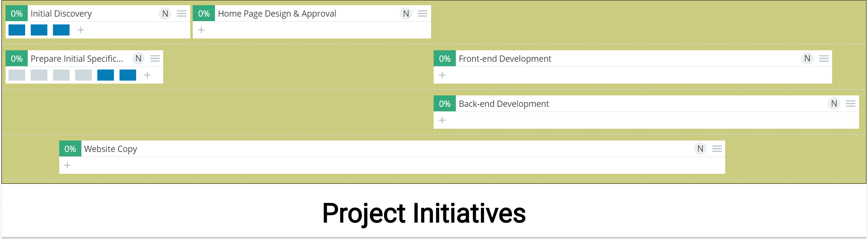Click the N avatar on Website Copy
The height and width of the screenshot is (240, 868).
point(700,149)
